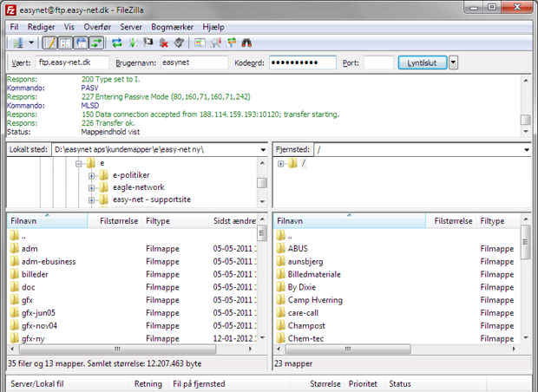Sort remote list by Filstørrelse header
The width and height of the screenshot is (538, 392).
[x=451, y=221]
